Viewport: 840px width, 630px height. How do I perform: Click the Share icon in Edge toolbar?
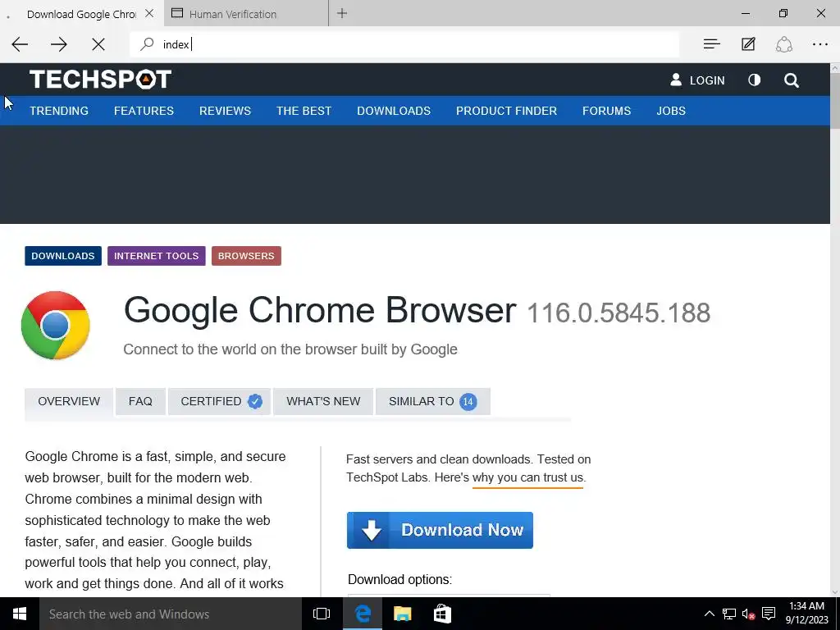coord(783,44)
